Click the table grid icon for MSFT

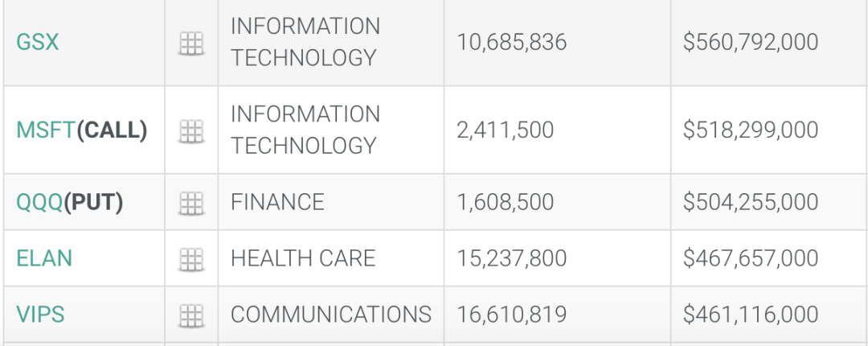click(191, 130)
